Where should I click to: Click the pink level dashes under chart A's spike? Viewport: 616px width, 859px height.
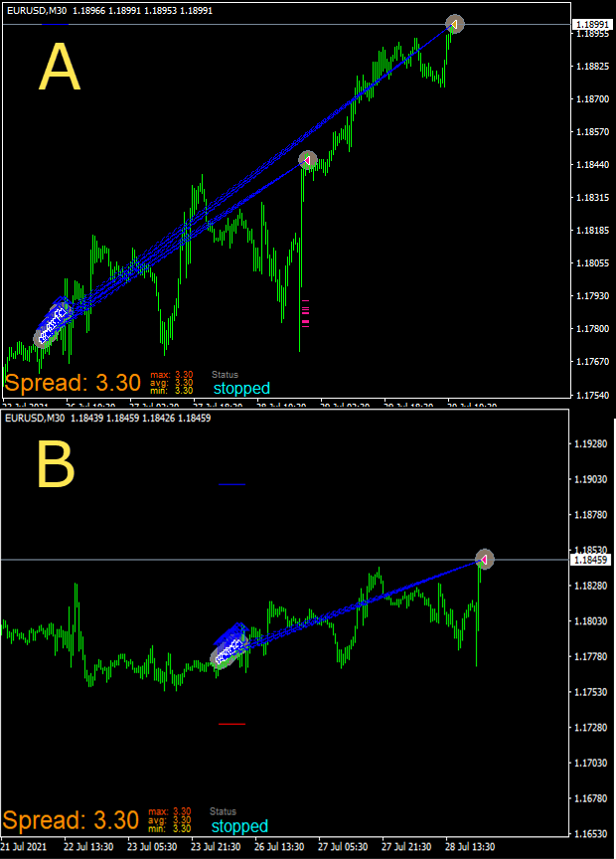[x=306, y=313]
